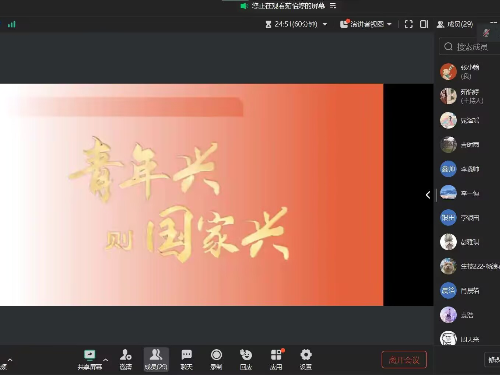Open the sharing banner menu icon
The height and width of the screenshot is (375, 500).
(333, 6)
